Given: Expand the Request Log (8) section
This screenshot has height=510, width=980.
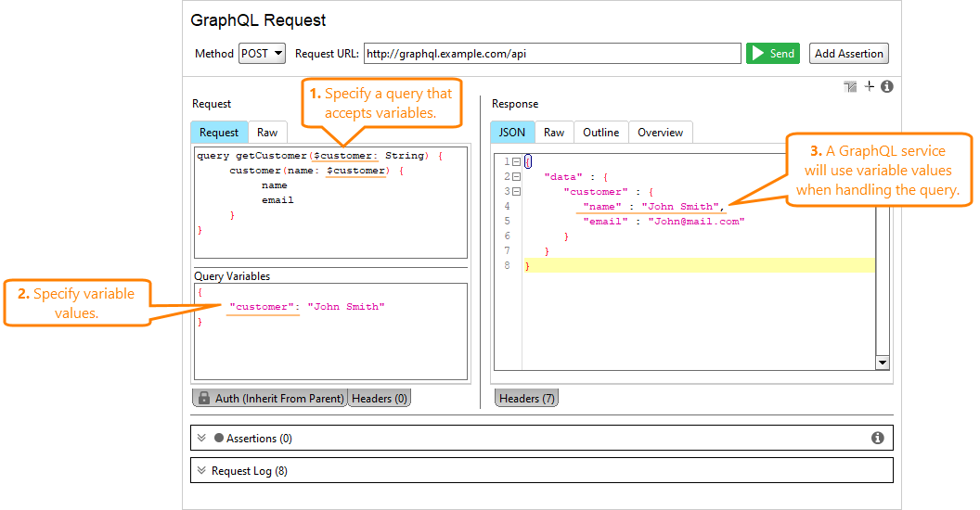Looking at the screenshot, I should (201, 471).
